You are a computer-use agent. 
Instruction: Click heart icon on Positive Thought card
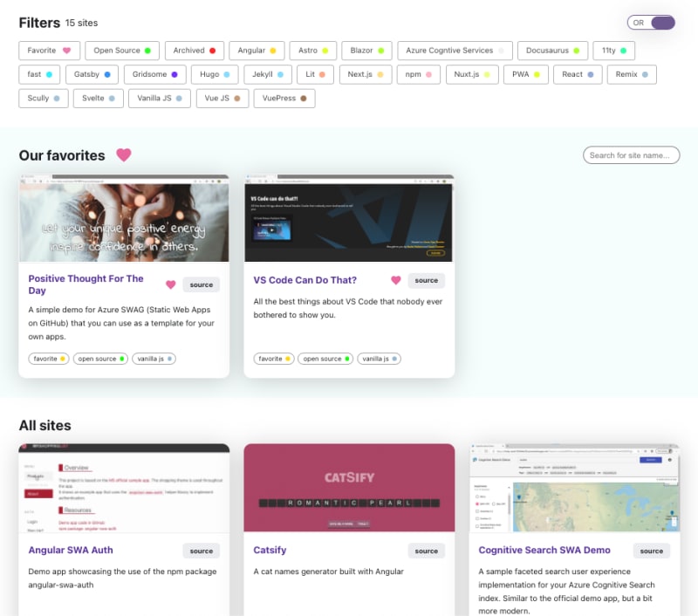[170, 284]
